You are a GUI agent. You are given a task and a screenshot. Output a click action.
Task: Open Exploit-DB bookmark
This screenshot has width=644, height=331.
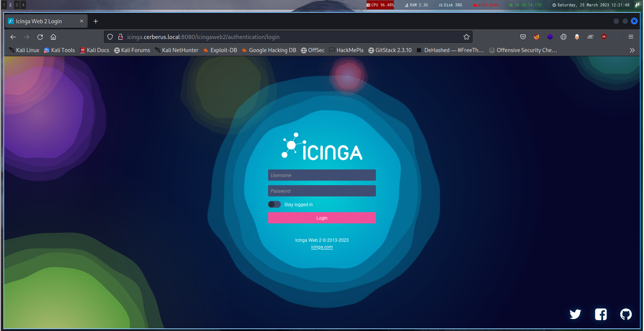pos(220,50)
